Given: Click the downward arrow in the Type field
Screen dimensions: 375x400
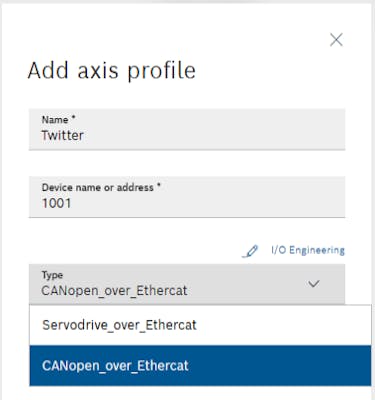Looking at the screenshot, I should (314, 284).
